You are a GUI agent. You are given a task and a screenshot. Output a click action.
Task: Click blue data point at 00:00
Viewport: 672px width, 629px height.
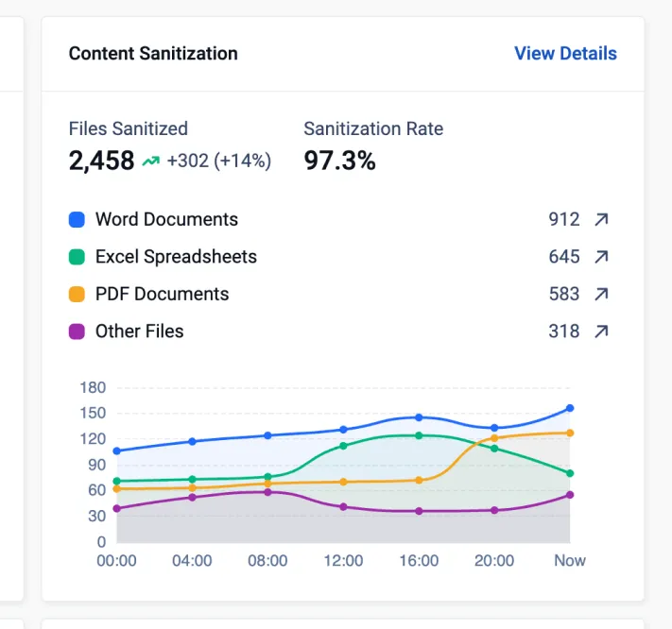pyautogui.click(x=116, y=450)
